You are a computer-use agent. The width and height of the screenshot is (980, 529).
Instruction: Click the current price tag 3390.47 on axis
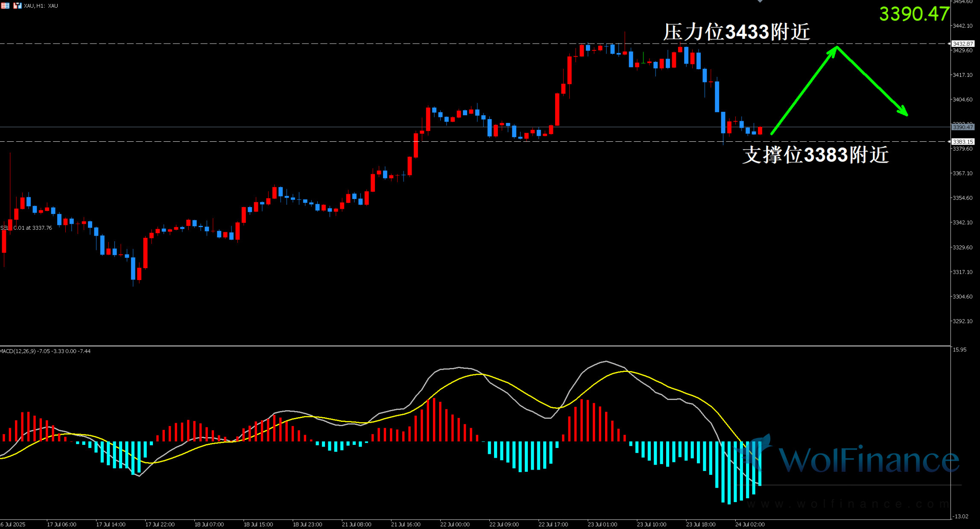pos(963,127)
